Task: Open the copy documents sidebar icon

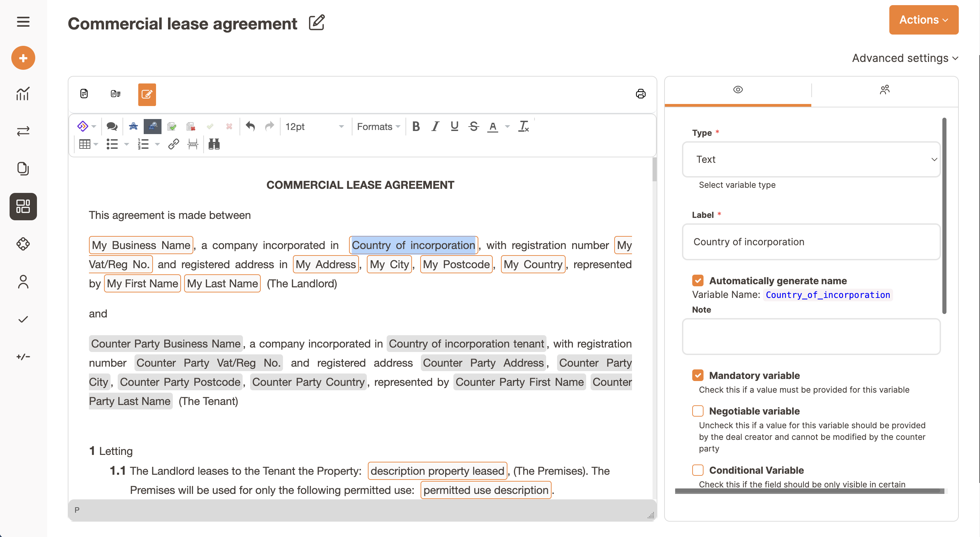Action: click(x=23, y=169)
